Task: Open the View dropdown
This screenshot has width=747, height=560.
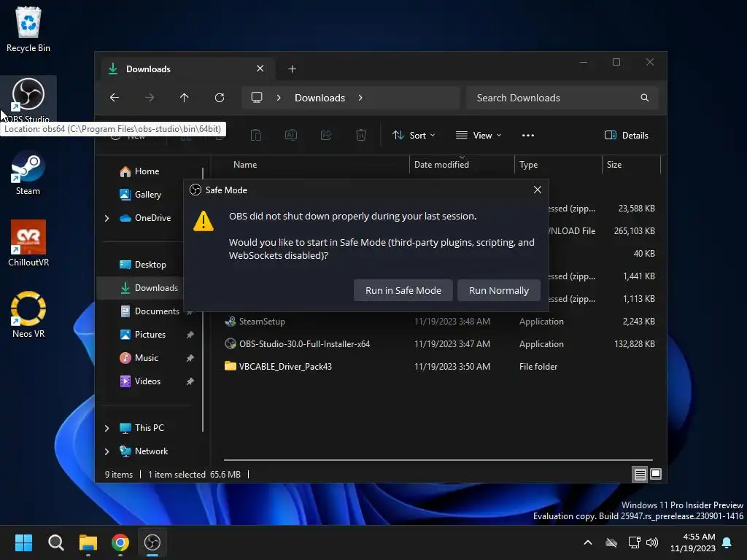Action: (479, 135)
